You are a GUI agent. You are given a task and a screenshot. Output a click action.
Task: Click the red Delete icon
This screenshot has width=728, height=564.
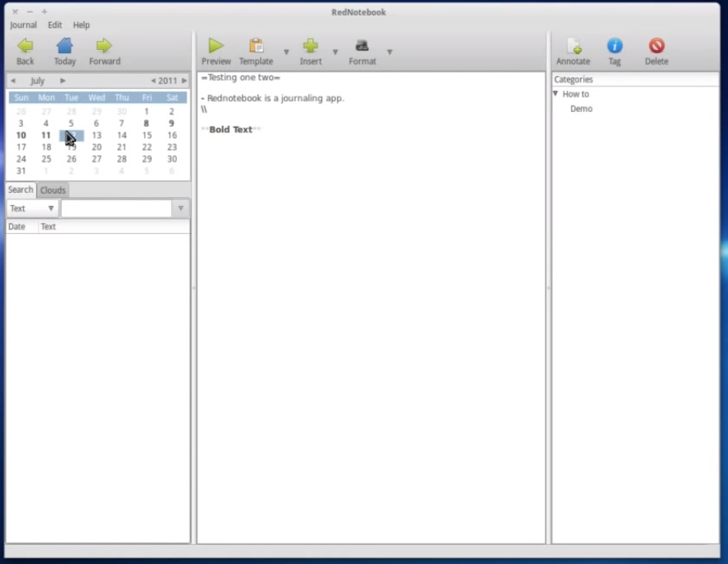point(656,47)
